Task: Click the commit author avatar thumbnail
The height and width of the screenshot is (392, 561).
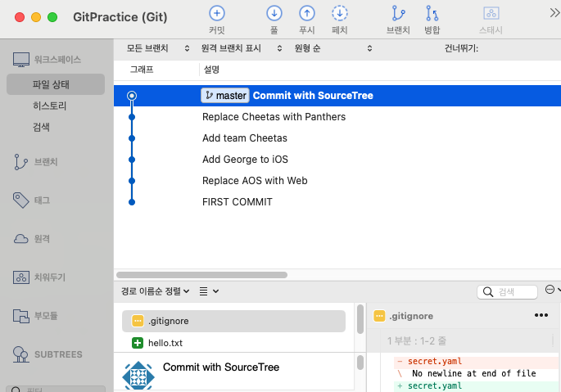Action: (138, 375)
